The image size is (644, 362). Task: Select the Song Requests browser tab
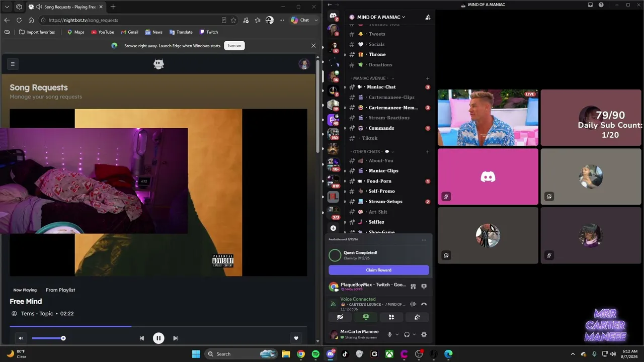click(x=65, y=7)
